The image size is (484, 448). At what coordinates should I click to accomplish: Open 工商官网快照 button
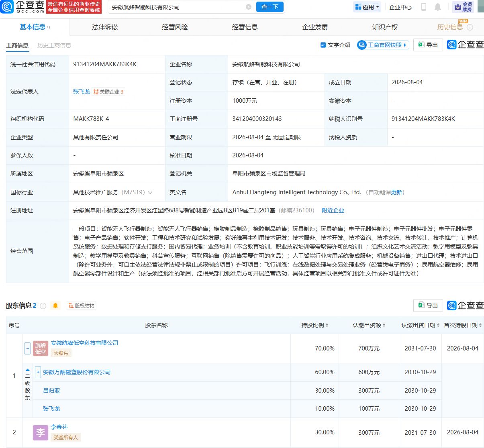tap(383, 45)
